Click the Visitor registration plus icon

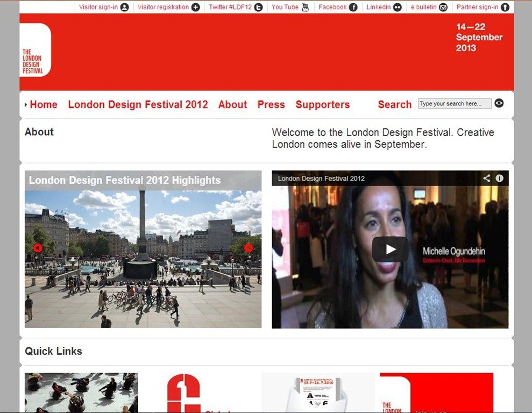pos(196,7)
